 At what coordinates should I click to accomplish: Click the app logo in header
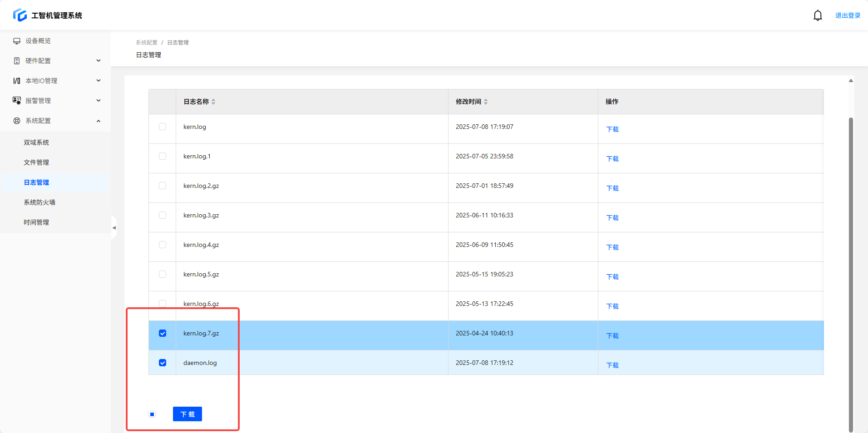click(20, 15)
